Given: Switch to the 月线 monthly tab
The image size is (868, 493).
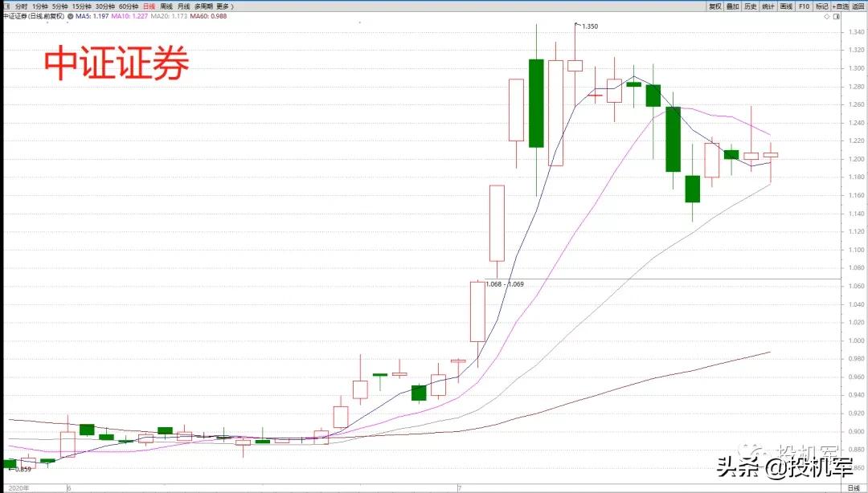Looking at the screenshot, I should tap(184, 6).
